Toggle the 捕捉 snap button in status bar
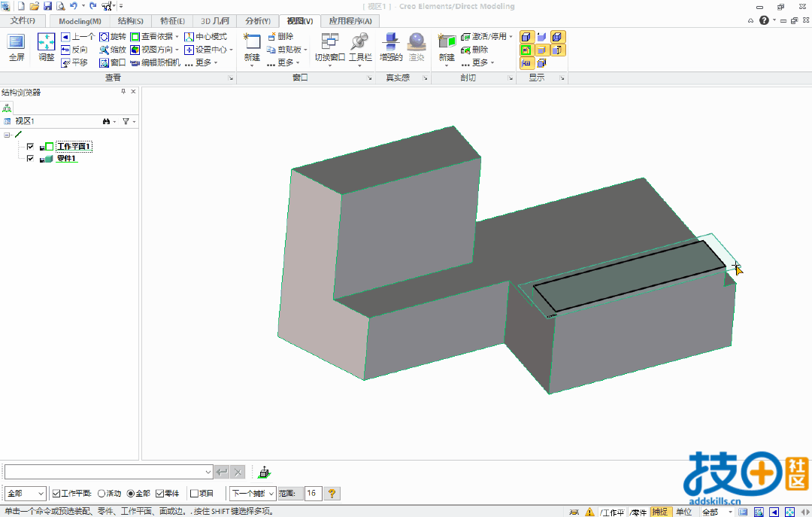 pos(660,512)
